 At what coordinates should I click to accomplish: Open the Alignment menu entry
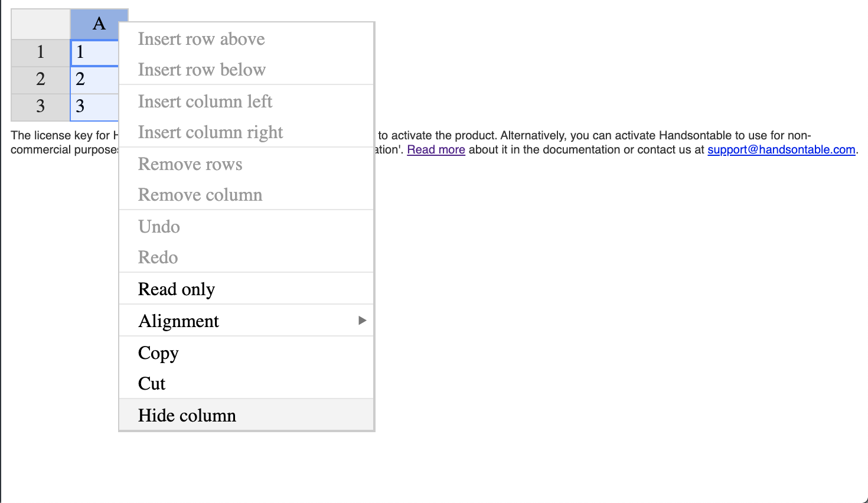tap(246, 321)
